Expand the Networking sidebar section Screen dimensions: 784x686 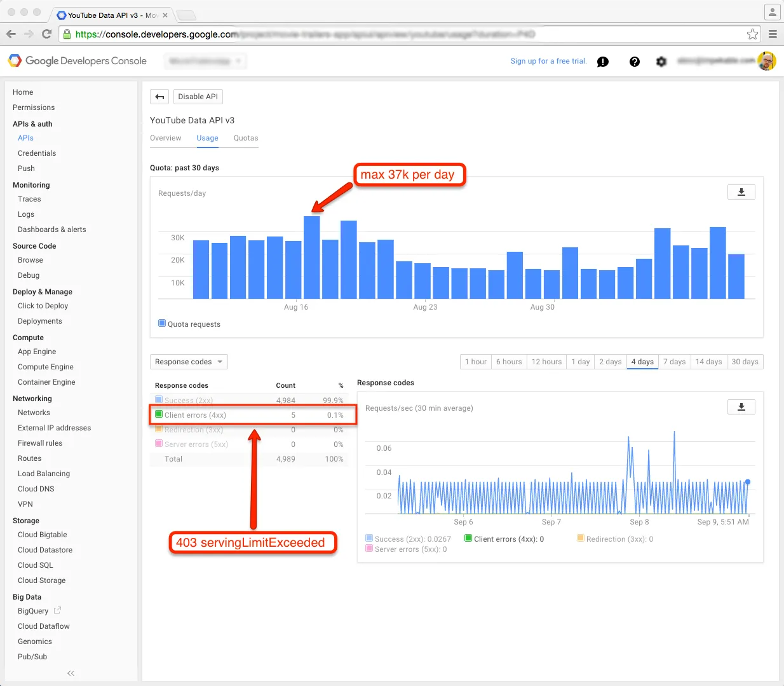(x=32, y=399)
